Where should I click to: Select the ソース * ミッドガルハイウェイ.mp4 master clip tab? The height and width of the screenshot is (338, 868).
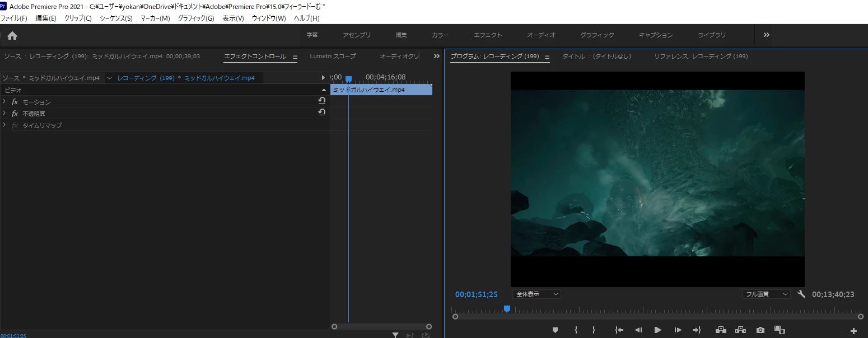tap(50, 78)
